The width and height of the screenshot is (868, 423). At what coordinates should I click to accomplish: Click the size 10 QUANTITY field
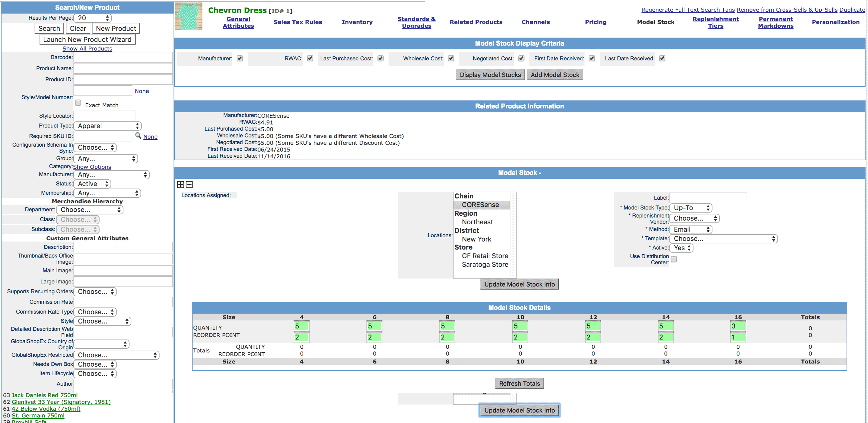(x=520, y=326)
